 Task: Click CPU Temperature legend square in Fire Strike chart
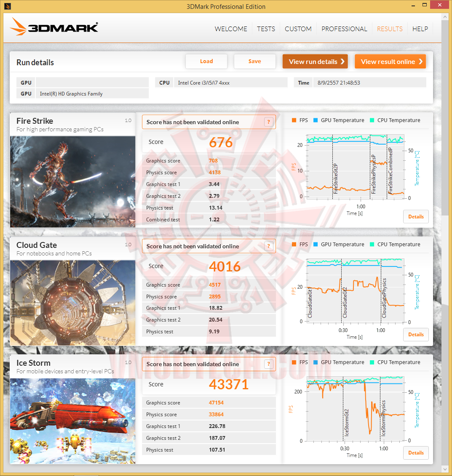click(x=372, y=120)
